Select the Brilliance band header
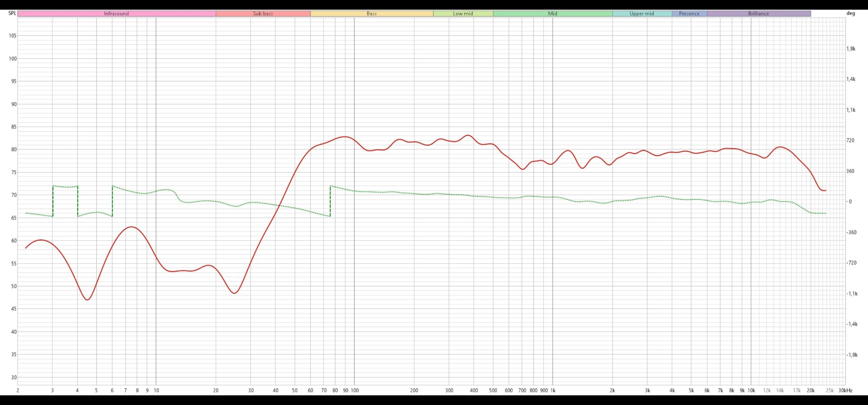 tap(758, 14)
